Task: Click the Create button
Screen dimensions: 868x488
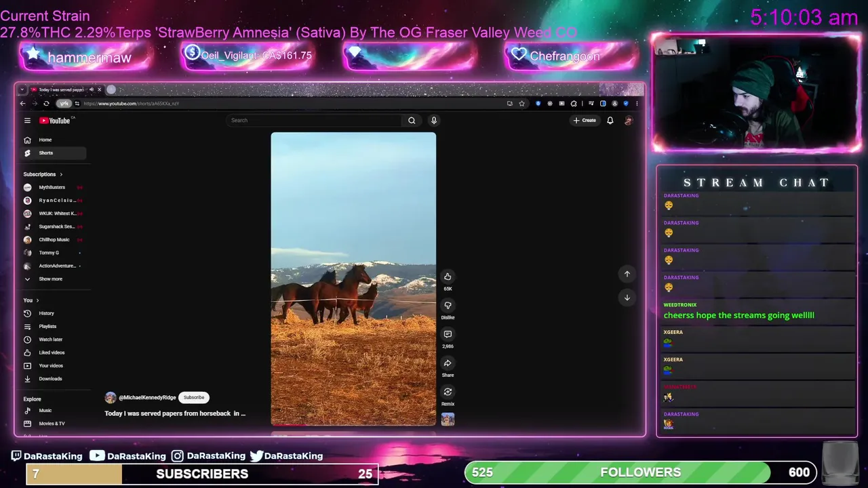Action: click(585, 121)
